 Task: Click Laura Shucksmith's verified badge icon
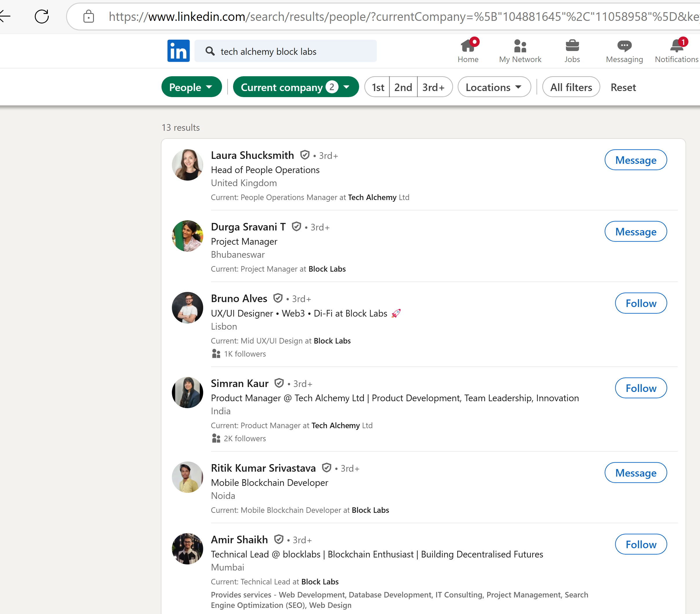(x=304, y=155)
